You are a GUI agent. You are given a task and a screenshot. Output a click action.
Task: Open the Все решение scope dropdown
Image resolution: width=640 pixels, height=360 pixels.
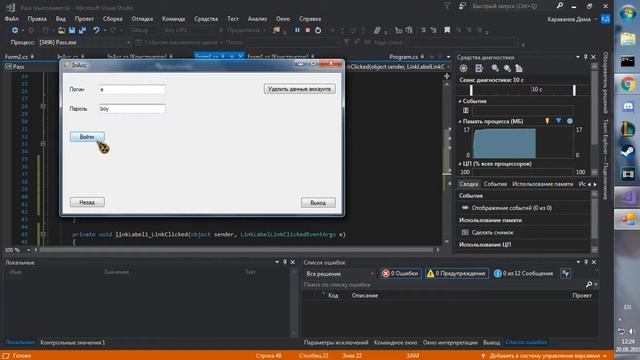coord(340,273)
